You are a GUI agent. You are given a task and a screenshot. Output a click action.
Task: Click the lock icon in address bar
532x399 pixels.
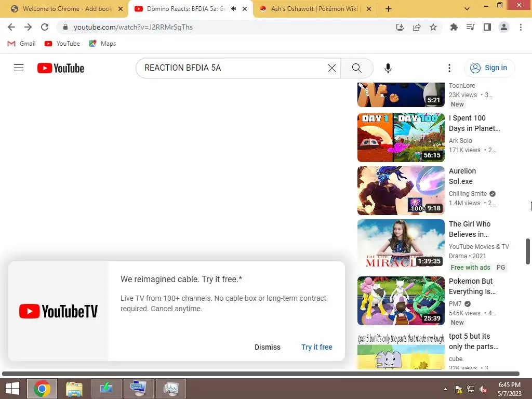[65, 27]
